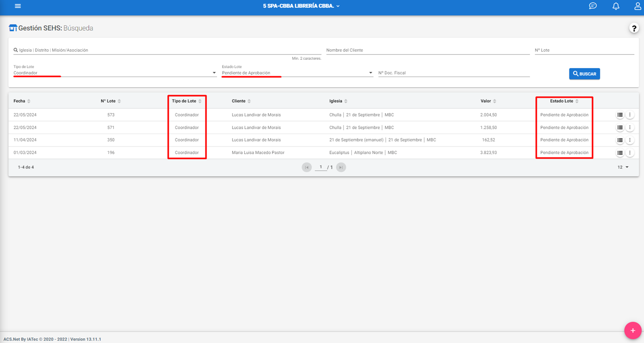
Task: Open more options for lote 196
Action: (x=630, y=153)
